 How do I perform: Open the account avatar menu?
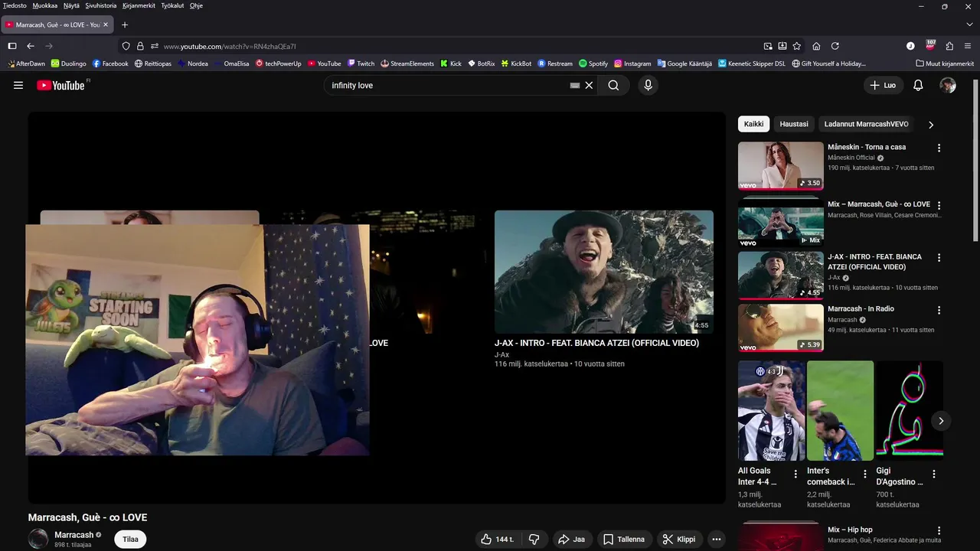(948, 86)
